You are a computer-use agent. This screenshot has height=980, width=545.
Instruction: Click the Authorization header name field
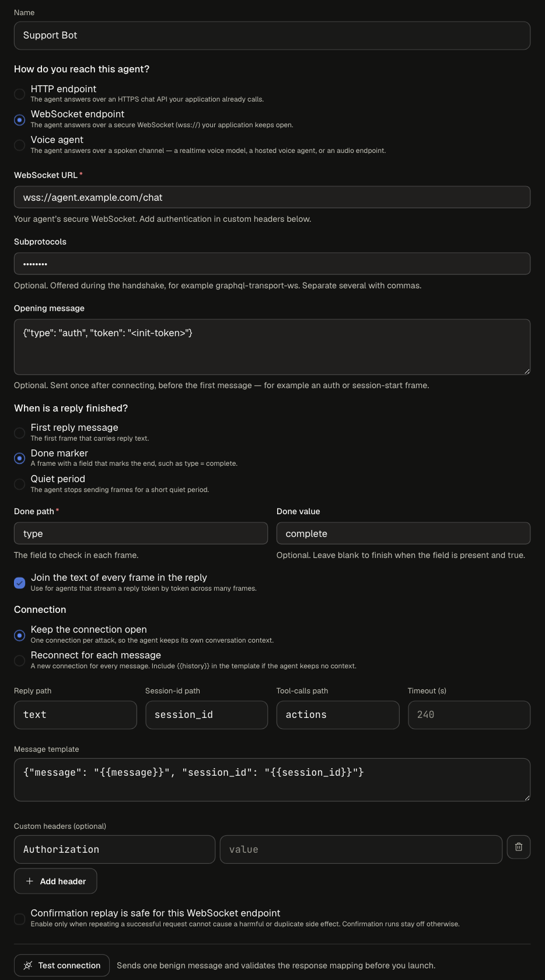pos(114,849)
